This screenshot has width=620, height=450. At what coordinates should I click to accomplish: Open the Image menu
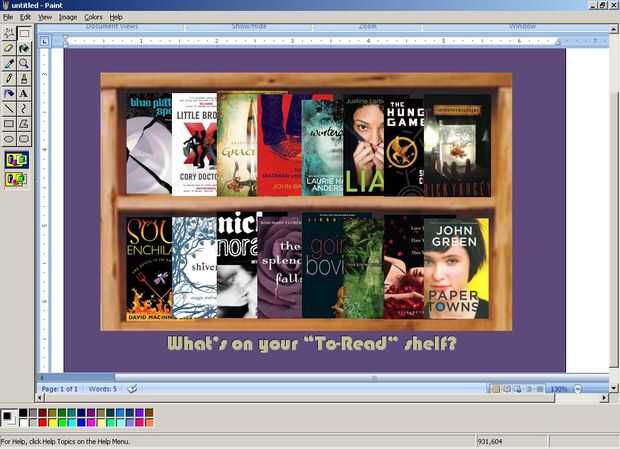[x=68, y=17]
